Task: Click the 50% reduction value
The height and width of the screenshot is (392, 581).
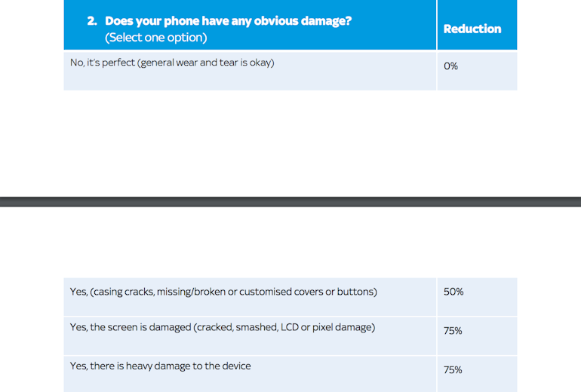Action: coord(453,292)
